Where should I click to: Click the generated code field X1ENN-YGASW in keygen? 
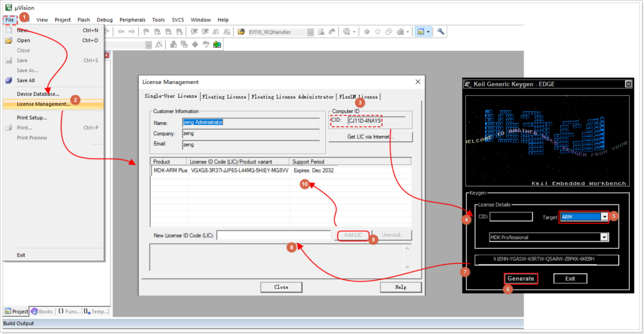click(x=547, y=260)
